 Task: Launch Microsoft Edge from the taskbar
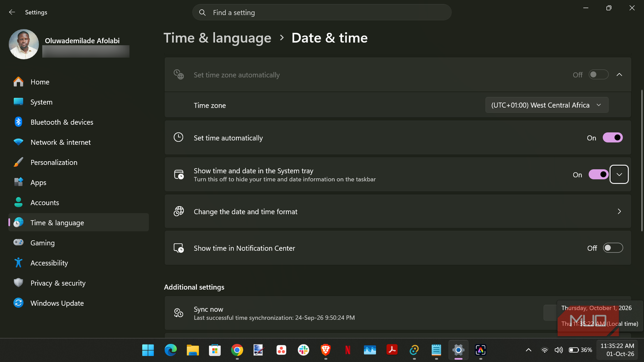[171, 350]
